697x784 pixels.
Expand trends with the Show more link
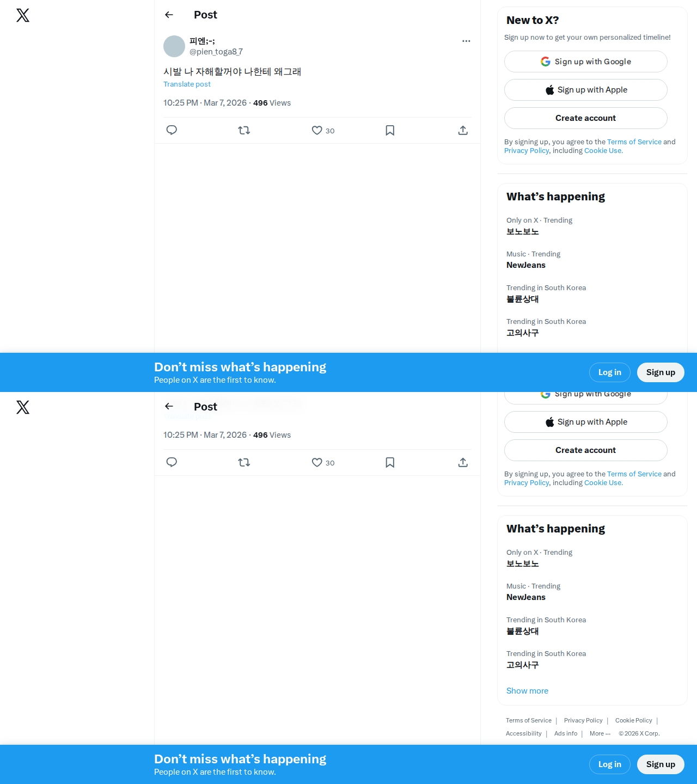pyautogui.click(x=527, y=690)
